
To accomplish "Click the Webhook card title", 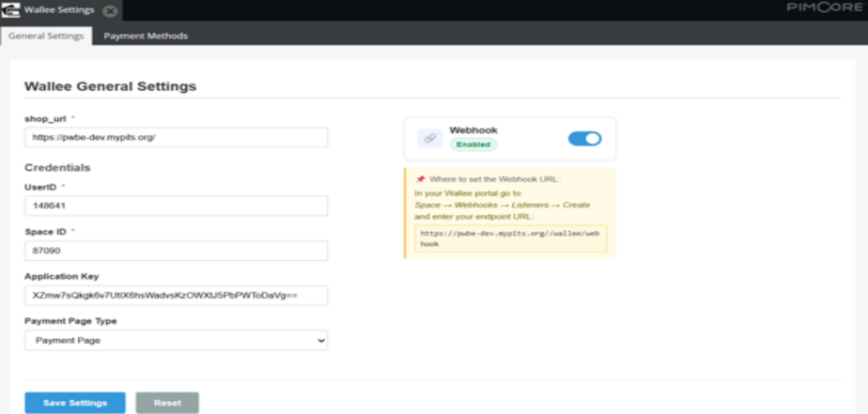I will click(473, 130).
